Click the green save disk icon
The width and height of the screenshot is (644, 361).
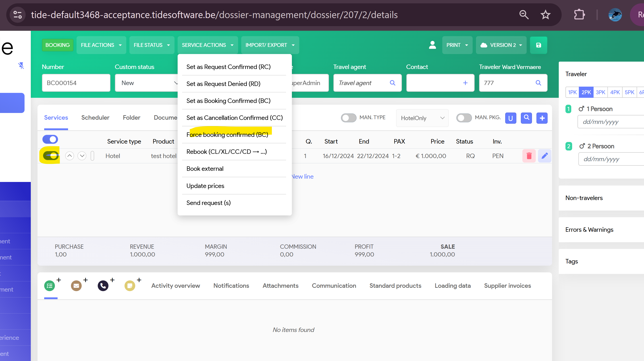pos(538,45)
